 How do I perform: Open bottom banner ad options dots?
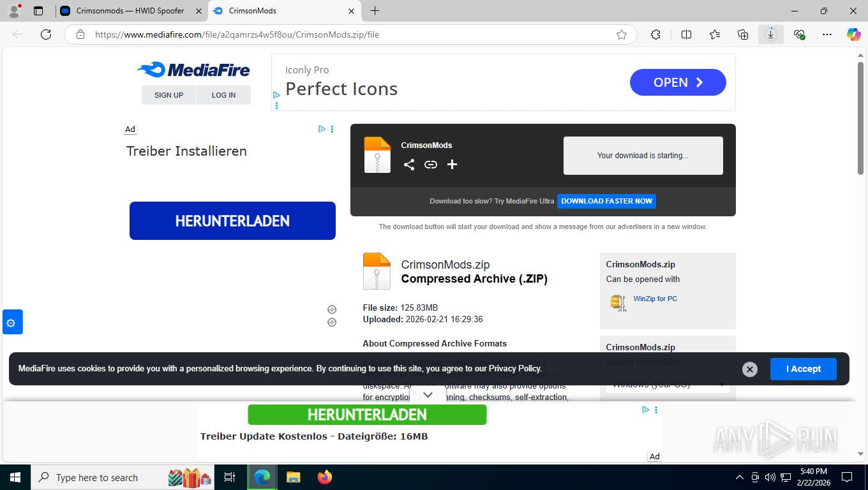click(656, 410)
